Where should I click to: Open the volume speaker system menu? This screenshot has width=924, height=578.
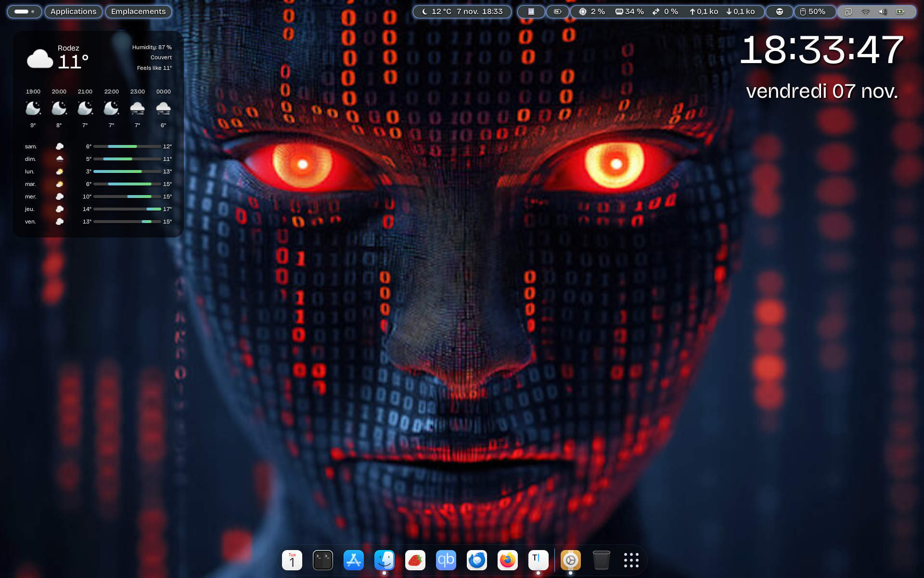pos(883,12)
